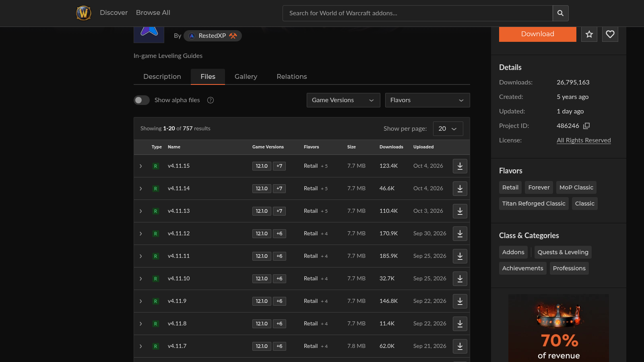
Task: Click the Titan Reforged Classic flavor tag
Action: [x=534, y=204]
